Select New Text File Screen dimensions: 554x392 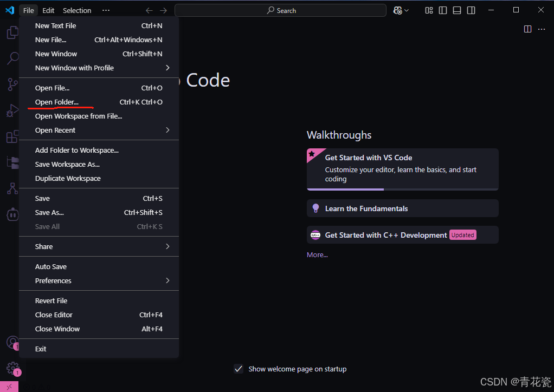coord(99,26)
